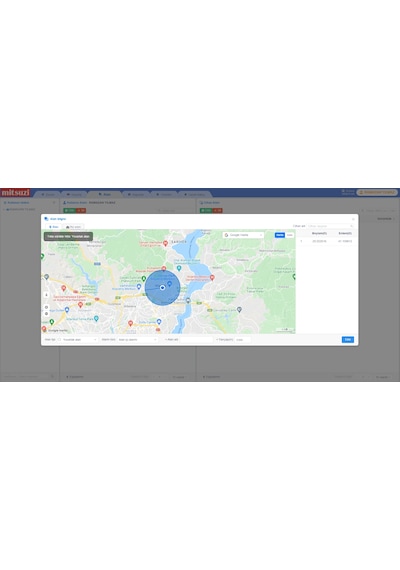Zoom out on the map
Screen dimensions: 400x570
[x=46, y=313]
